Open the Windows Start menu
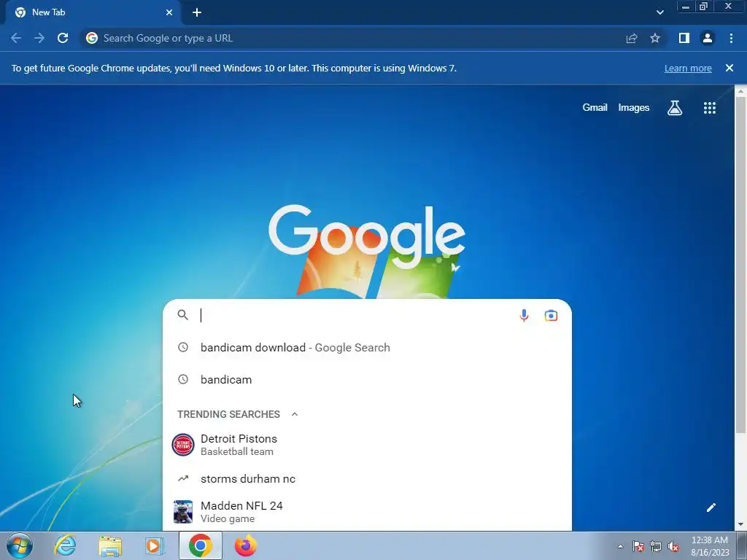Viewport: 747px width, 560px height. (x=20, y=545)
